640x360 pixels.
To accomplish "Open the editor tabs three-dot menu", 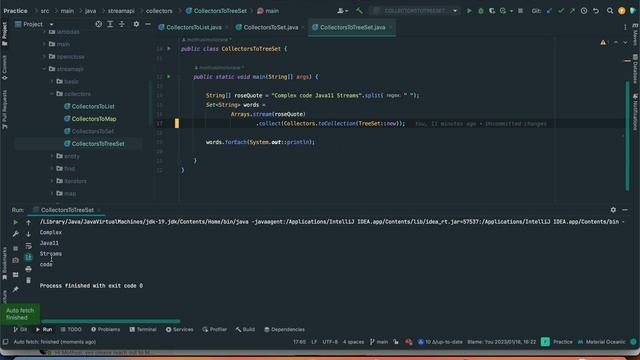I will (625, 27).
